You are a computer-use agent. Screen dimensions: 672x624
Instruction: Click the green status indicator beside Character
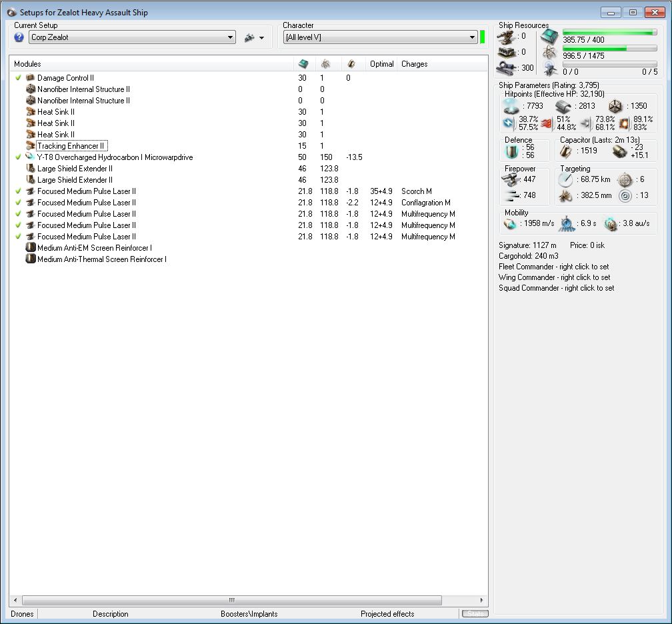482,37
